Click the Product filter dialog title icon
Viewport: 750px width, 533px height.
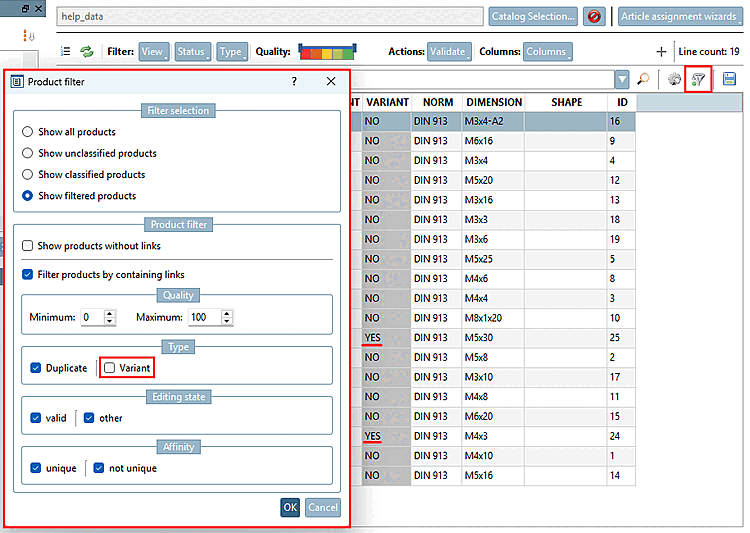click(x=17, y=82)
